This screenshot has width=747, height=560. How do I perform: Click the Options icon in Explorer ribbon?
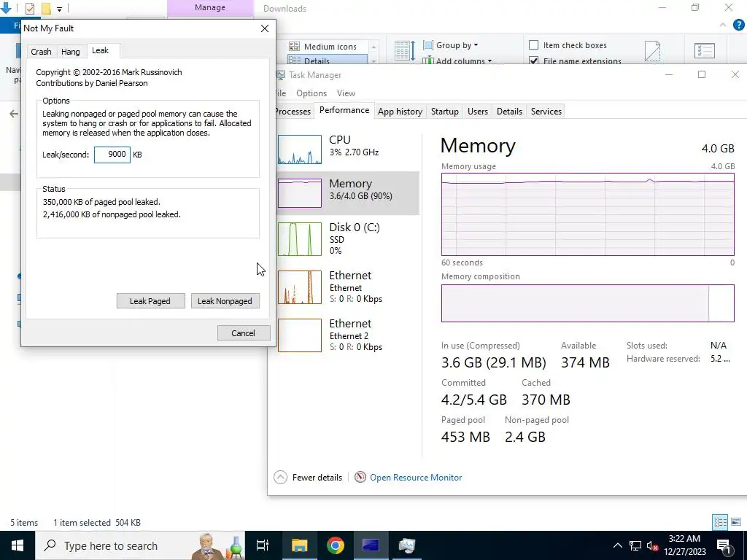pos(705,50)
